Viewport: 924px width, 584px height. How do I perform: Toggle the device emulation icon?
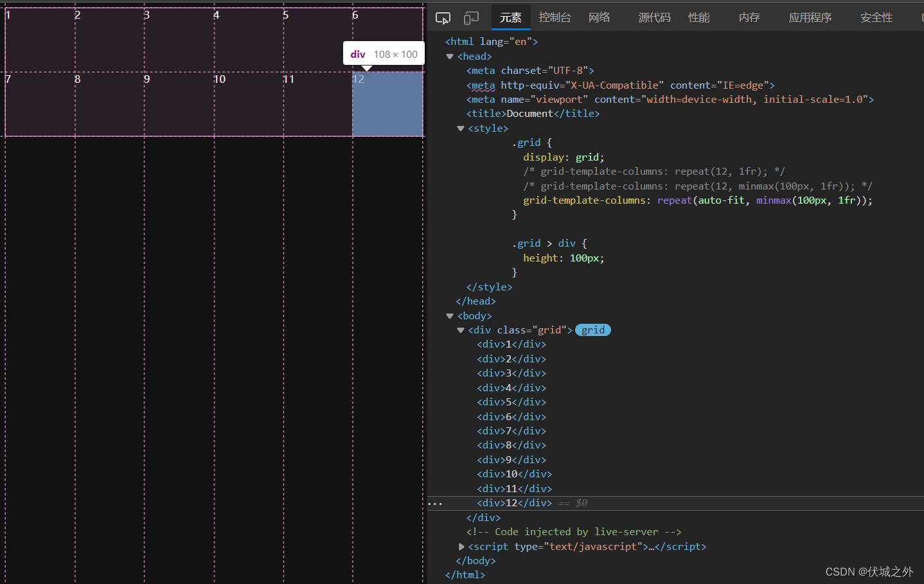point(472,18)
